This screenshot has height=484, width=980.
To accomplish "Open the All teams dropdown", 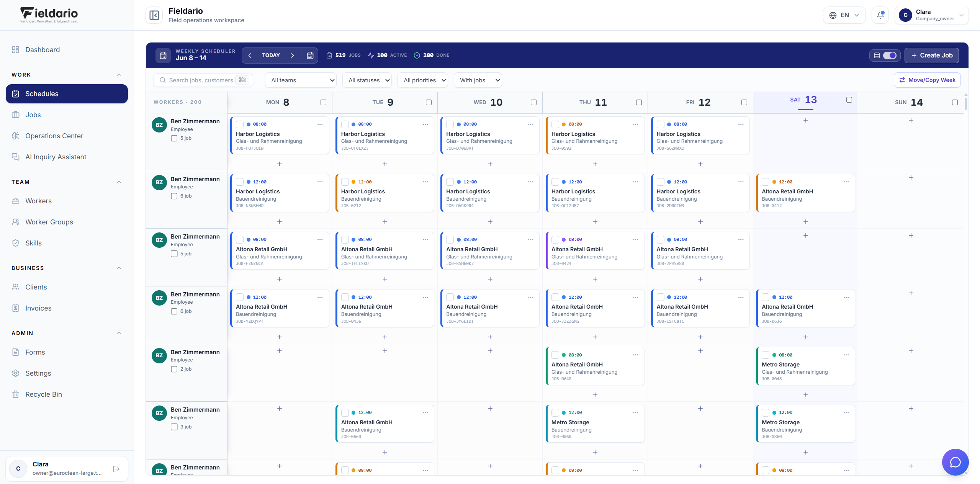I will 301,80.
